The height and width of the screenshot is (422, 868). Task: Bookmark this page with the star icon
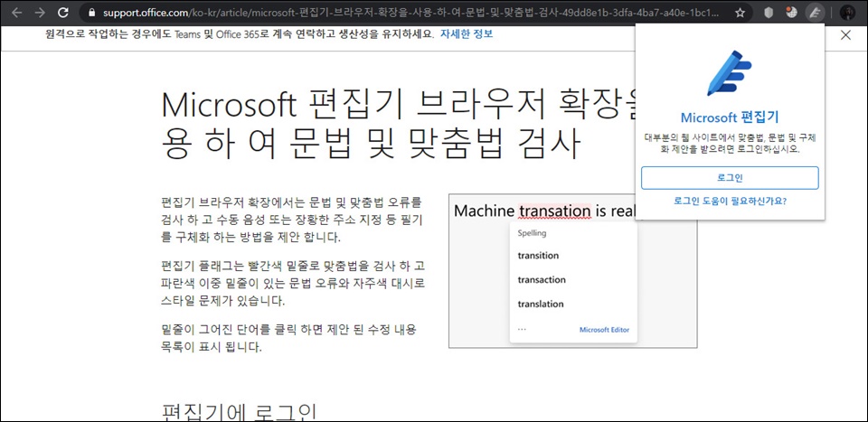(741, 13)
